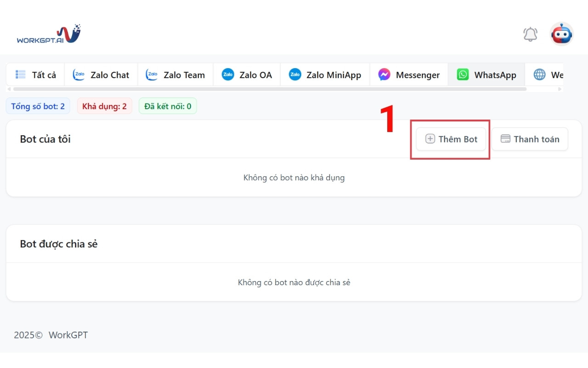The image size is (588, 368).
Task: Click the Zalo OA blue icon
Action: 228,75
